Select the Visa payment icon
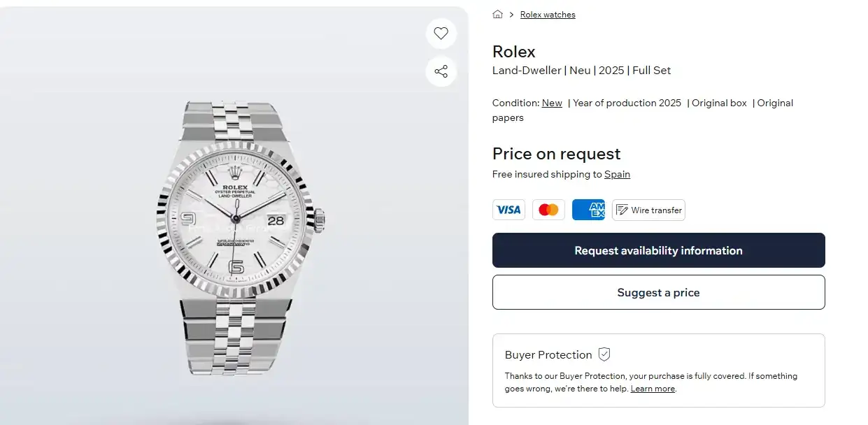Screen dimensions: 868x425 pyautogui.click(x=508, y=210)
